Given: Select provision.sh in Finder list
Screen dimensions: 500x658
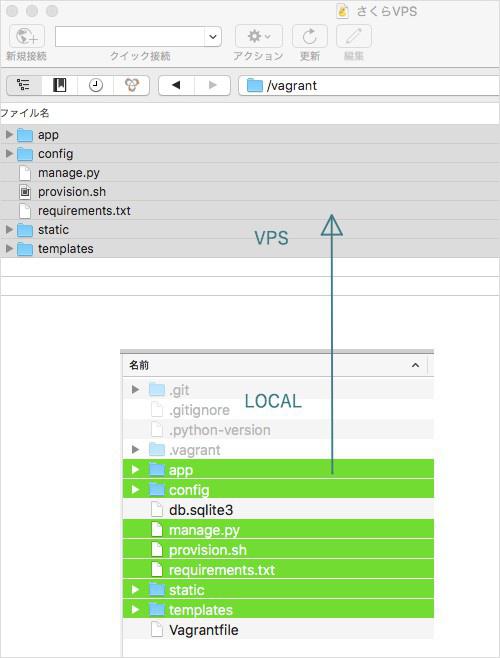Looking at the screenshot, I should click(278, 550).
